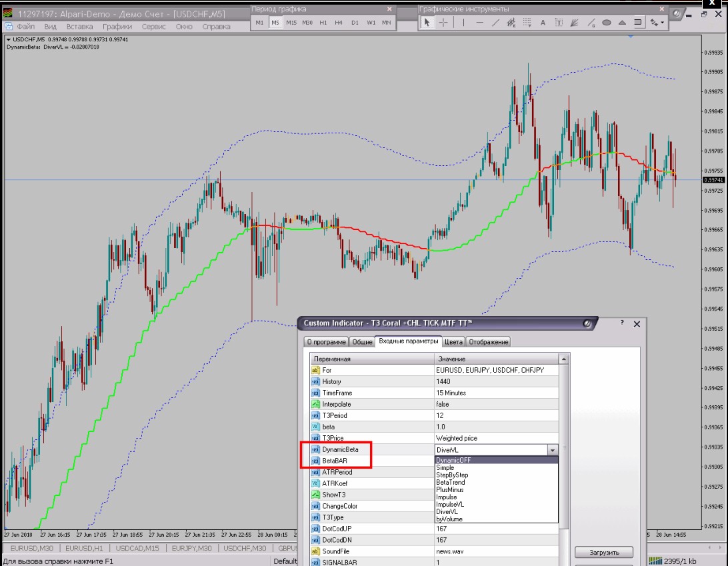728x566 pixels.
Task: Select the cursor arrow tool
Action: (427, 22)
